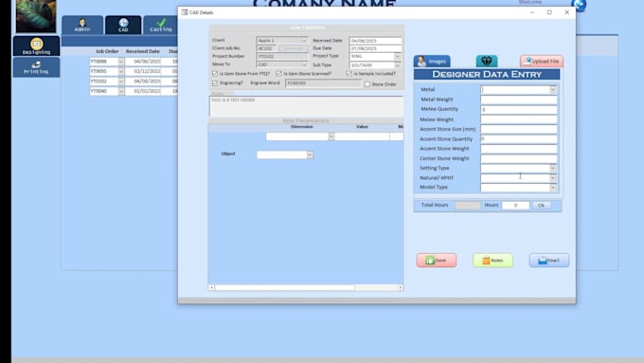This screenshot has width=644, height=363.
Task: Click the Upload File button
Action: pyautogui.click(x=542, y=62)
